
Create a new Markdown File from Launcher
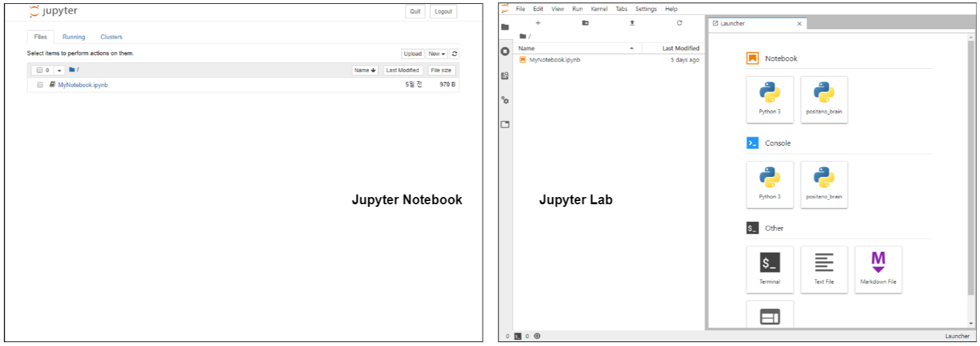click(878, 269)
